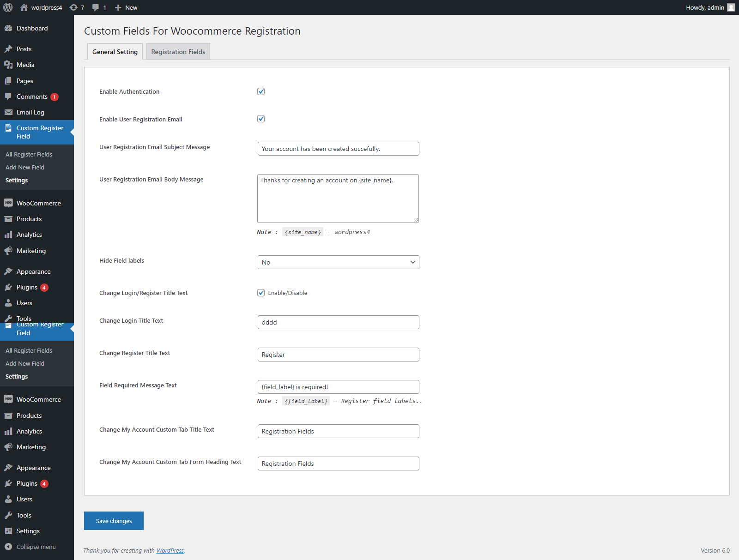Uncheck Enable/Disable for Login/Register title text
739x560 pixels.
point(261,292)
